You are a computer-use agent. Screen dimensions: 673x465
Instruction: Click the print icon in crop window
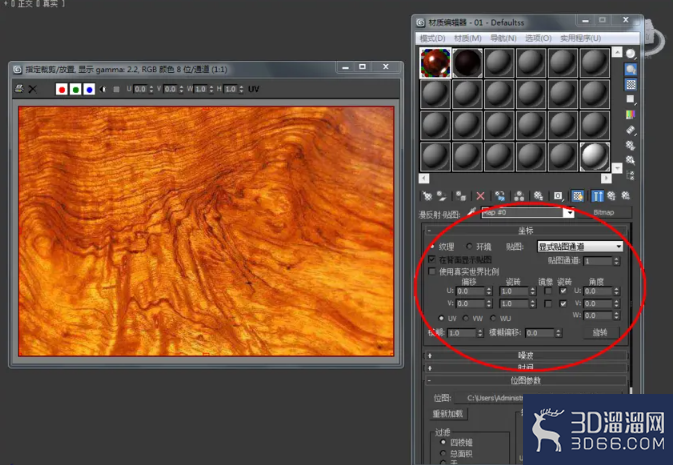[x=19, y=89]
